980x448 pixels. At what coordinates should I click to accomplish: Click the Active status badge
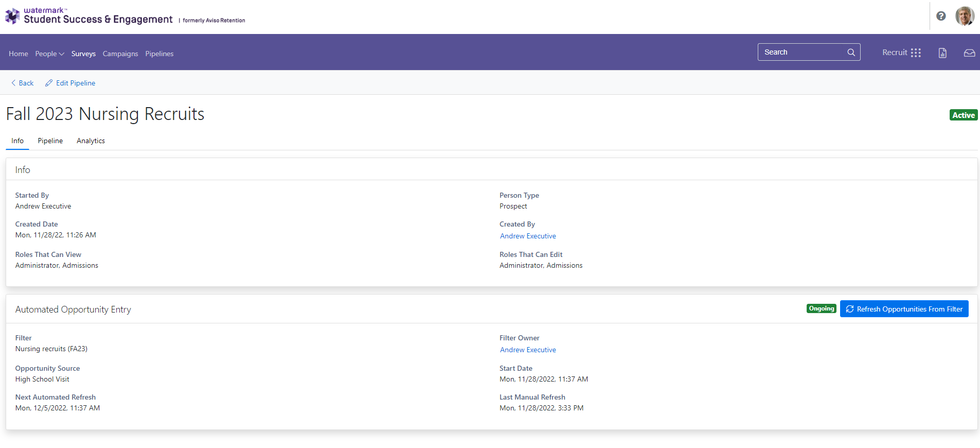(964, 115)
